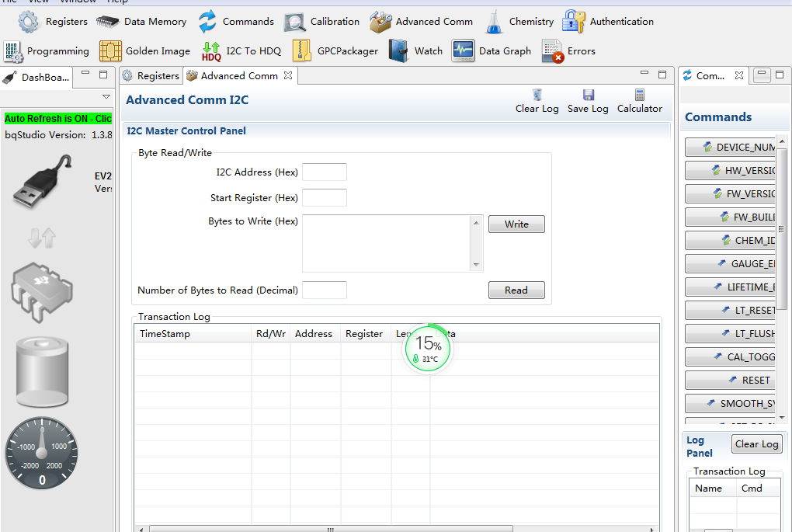Image resolution: width=792 pixels, height=532 pixels.
Task: Click the communication arrows icon in the dashboard
Action: coord(42,238)
